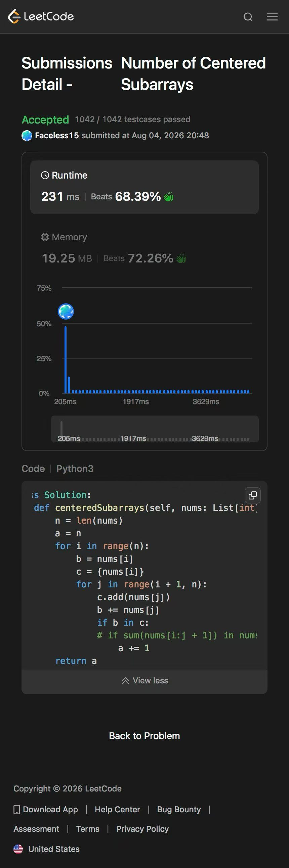
Task: Open Terms footer link
Action: 88,829
